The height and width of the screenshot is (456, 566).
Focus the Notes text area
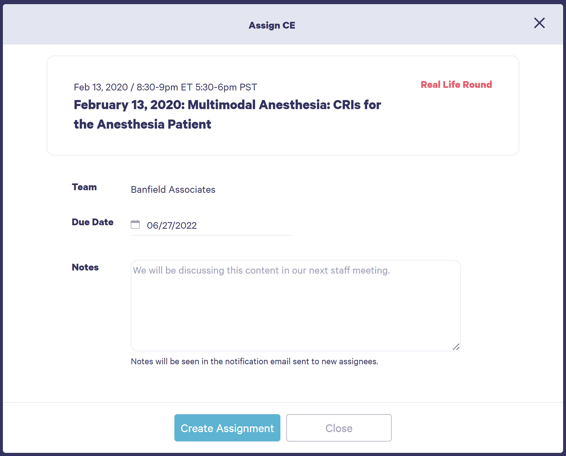coord(295,305)
